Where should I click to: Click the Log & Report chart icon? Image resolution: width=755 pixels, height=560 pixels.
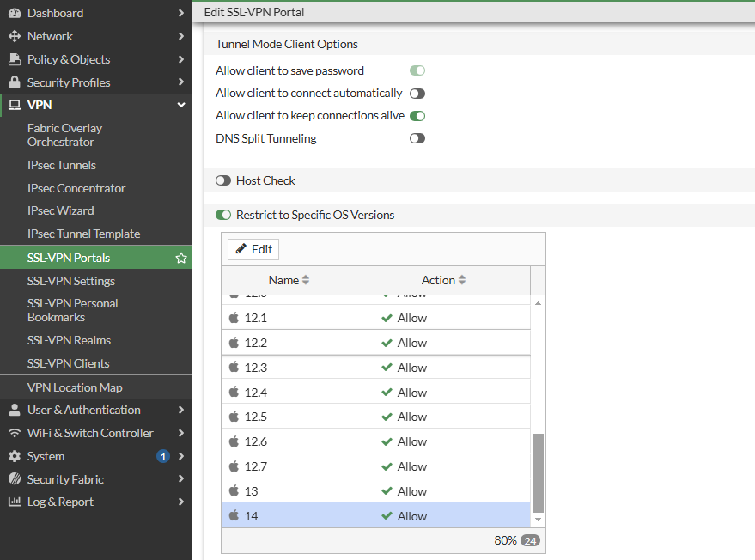(14, 502)
